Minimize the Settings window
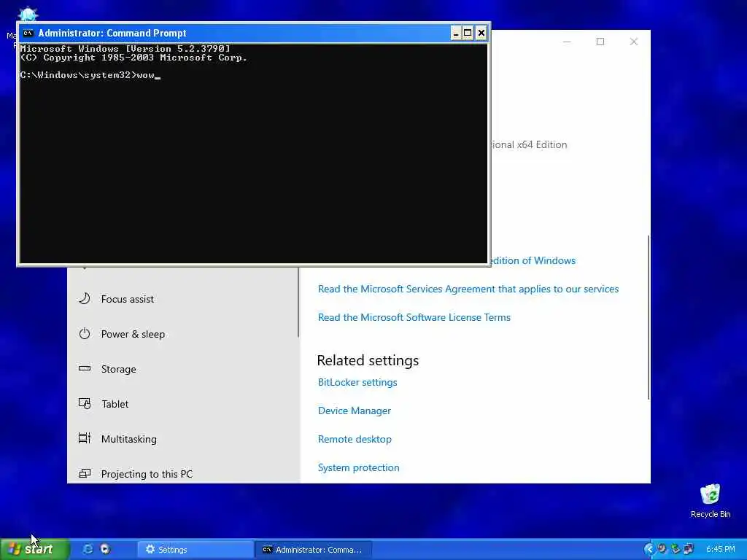 click(567, 42)
